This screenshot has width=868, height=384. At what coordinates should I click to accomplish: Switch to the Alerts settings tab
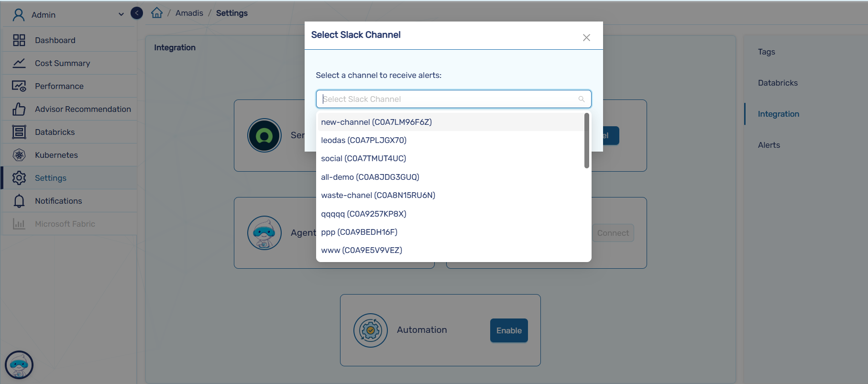click(x=769, y=145)
